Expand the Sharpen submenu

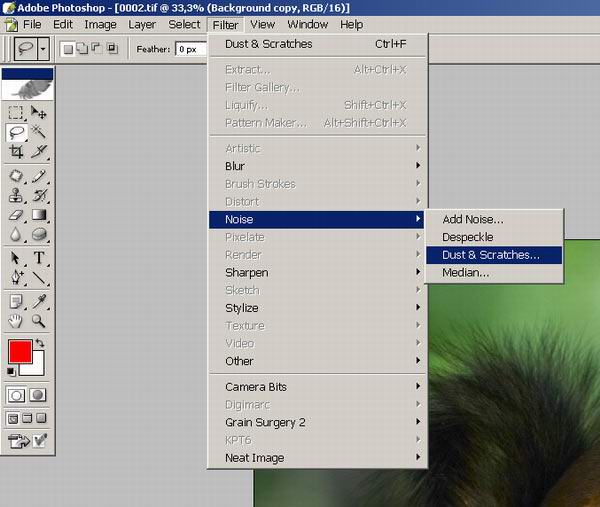[317, 272]
